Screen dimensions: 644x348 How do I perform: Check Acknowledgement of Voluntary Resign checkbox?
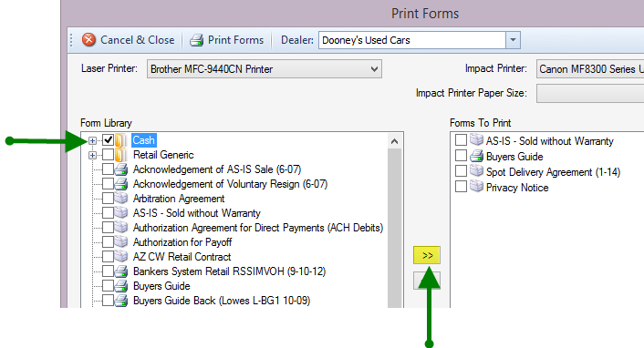(x=108, y=183)
